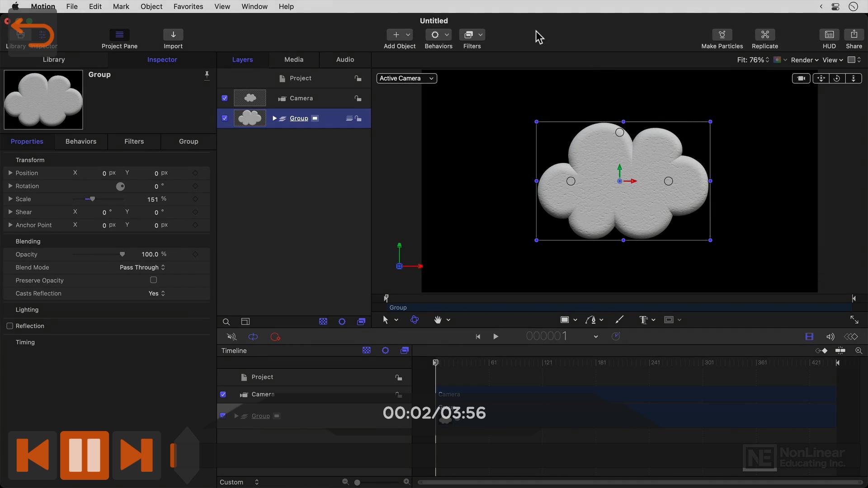
Task: Expand the Shear property triangle
Action: tap(10, 212)
